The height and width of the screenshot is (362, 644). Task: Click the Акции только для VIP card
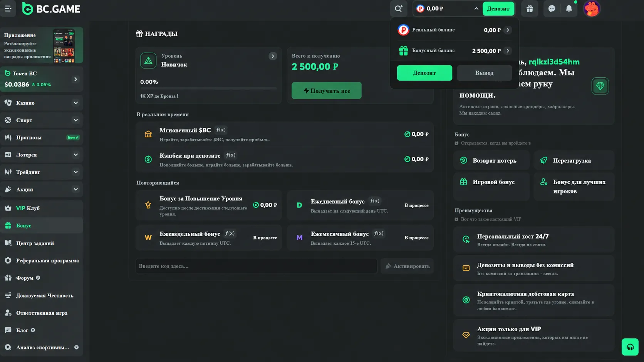534,335
